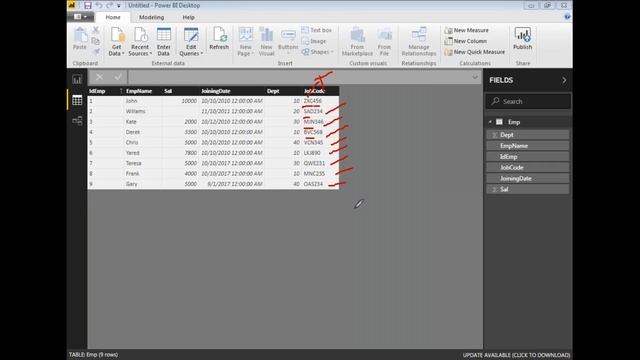Switch to Relationships view icon
Screen dimensions: 640x360
(77, 120)
